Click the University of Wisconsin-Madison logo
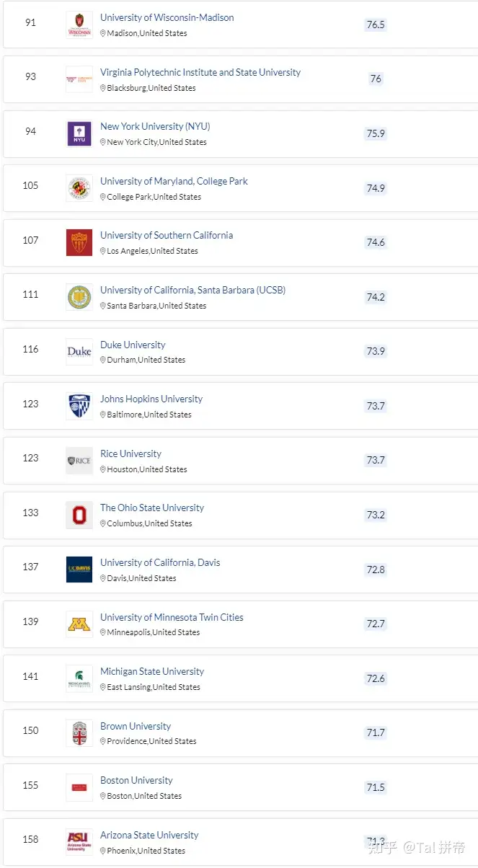Screen dimensions: 478x868 pos(79,25)
